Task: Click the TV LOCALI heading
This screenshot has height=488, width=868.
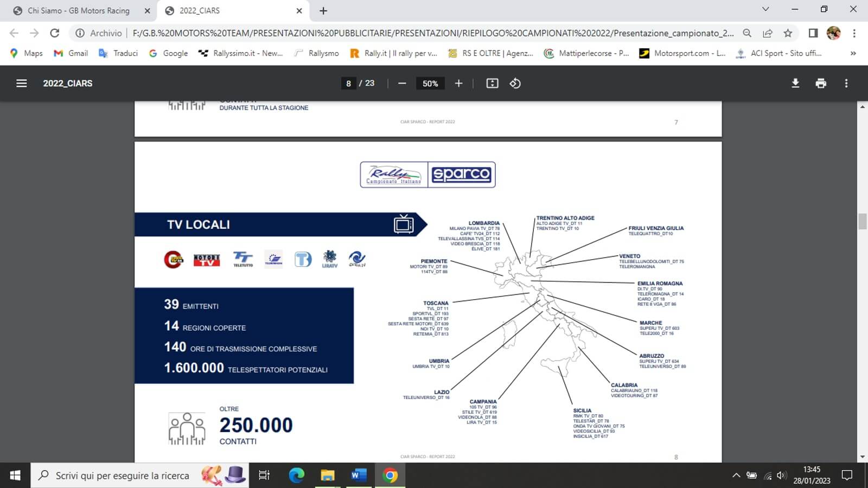Action: coord(199,224)
